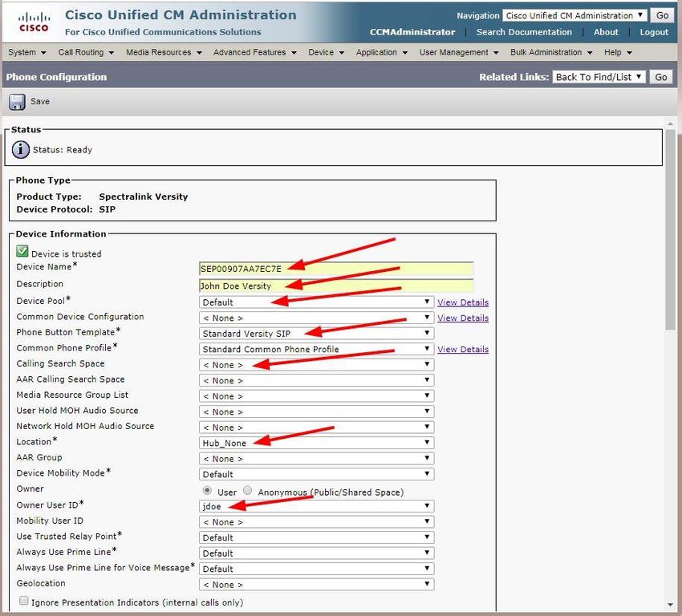The height and width of the screenshot is (616, 682).
Task: Open the Application menu
Action: (x=381, y=52)
